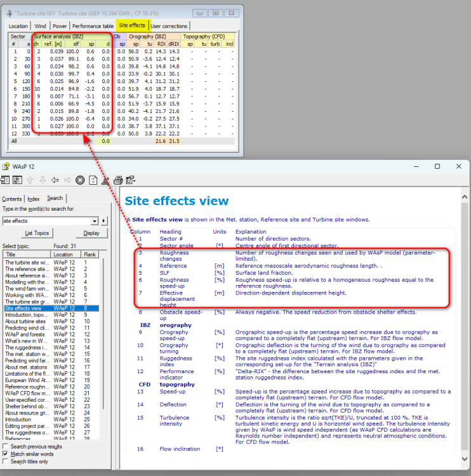Viewport: 471px width, 476px height.
Task: Enable Search previous results checkbox
Action: pyautogui.click(x=6, y=447)
